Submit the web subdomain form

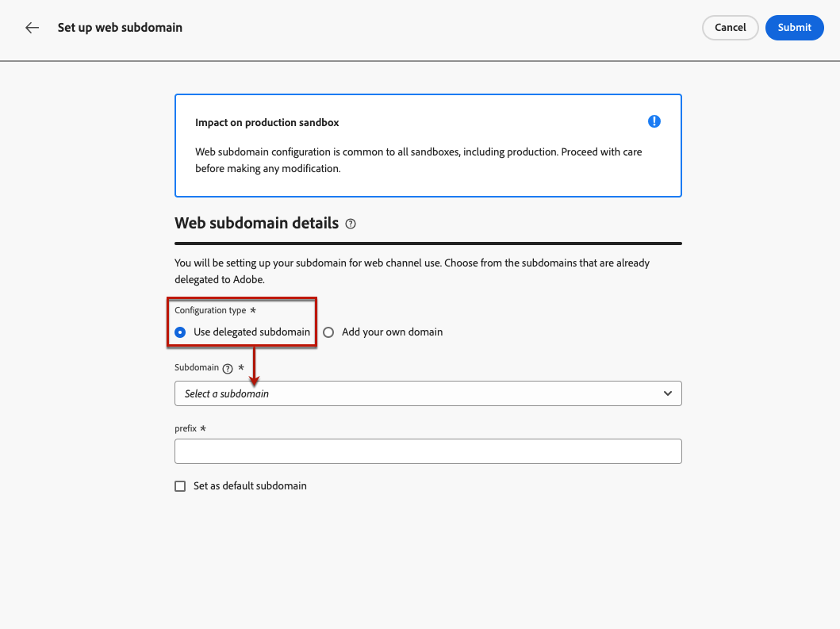point(794,28)
